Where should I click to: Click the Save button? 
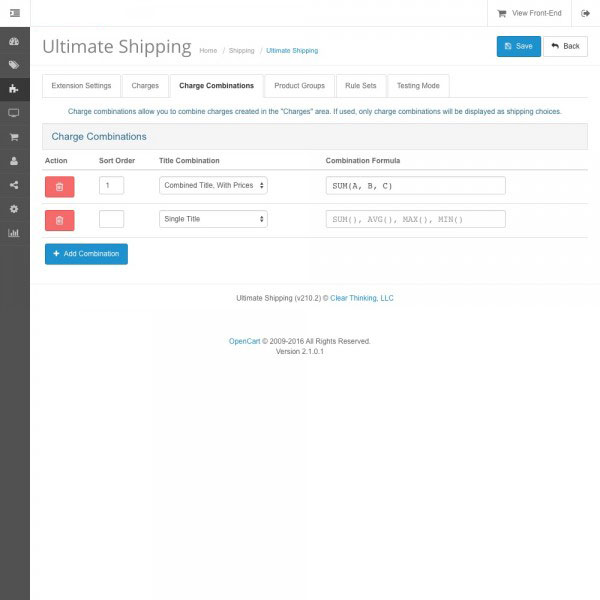tap(518, 46)
